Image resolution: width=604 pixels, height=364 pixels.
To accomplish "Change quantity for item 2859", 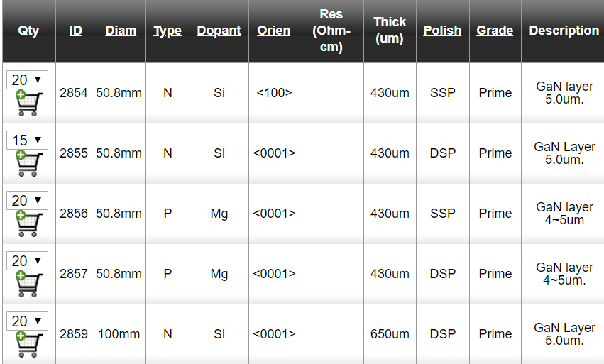I will pos(27,321).
